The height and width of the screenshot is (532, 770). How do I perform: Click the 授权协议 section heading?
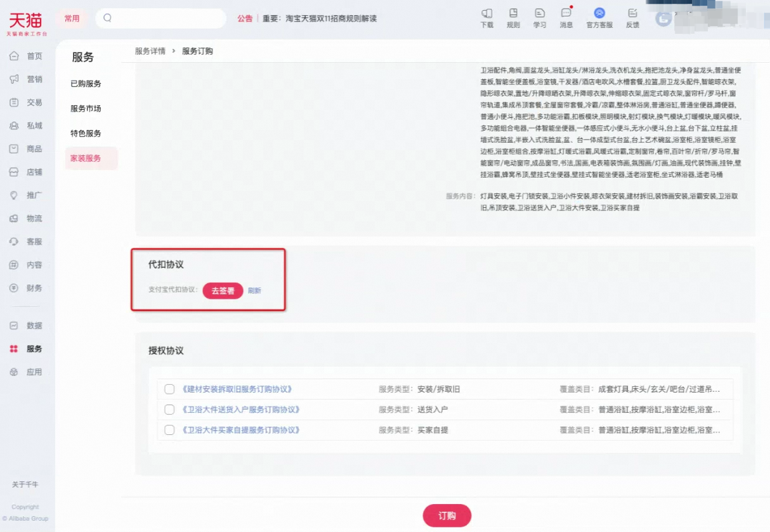click(166, 350)
